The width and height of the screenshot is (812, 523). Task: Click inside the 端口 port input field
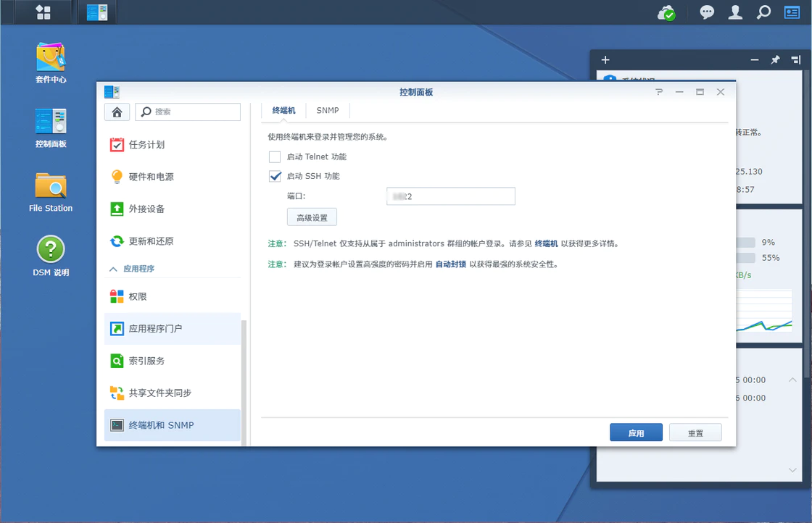click(450, 196)
